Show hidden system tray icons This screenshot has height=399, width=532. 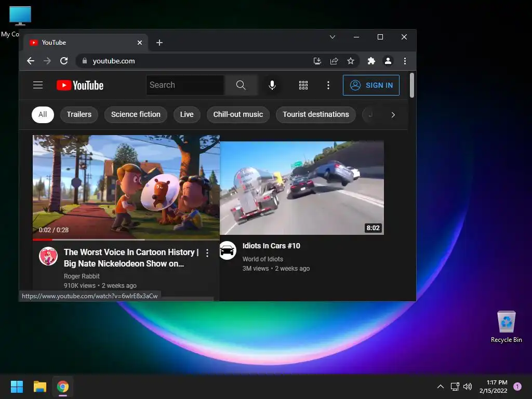point(441,387)
